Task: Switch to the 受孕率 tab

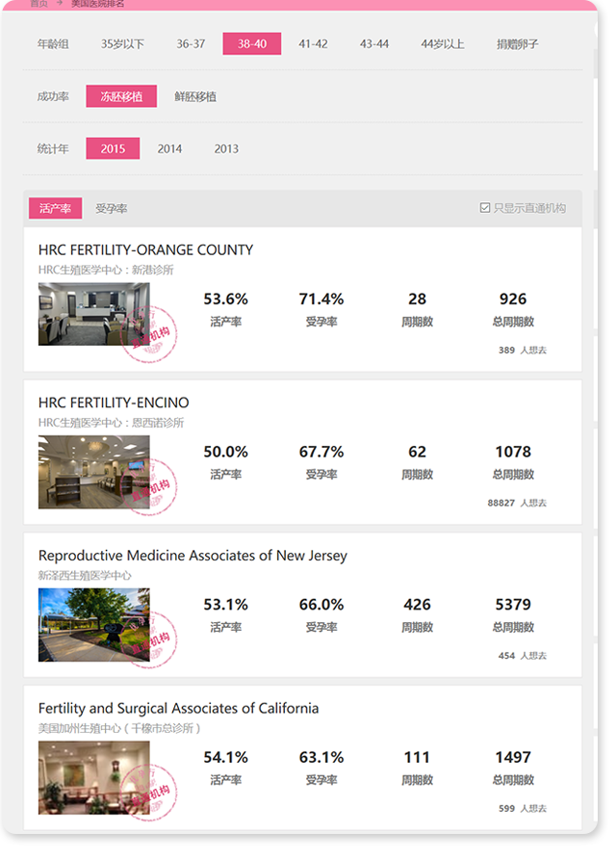Action: pyautogui.click(x=111, y=208)
